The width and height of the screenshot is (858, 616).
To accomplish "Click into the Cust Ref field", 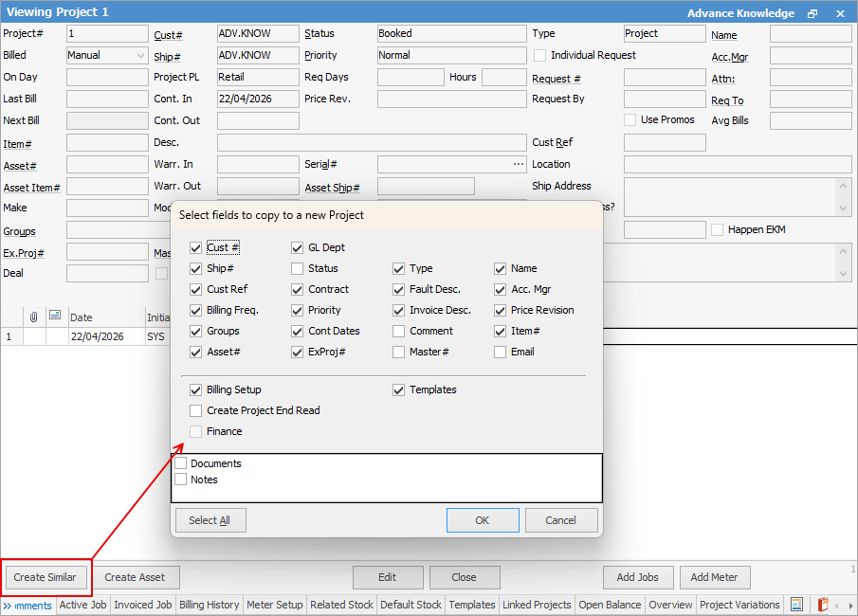I will tap(665, 143).
